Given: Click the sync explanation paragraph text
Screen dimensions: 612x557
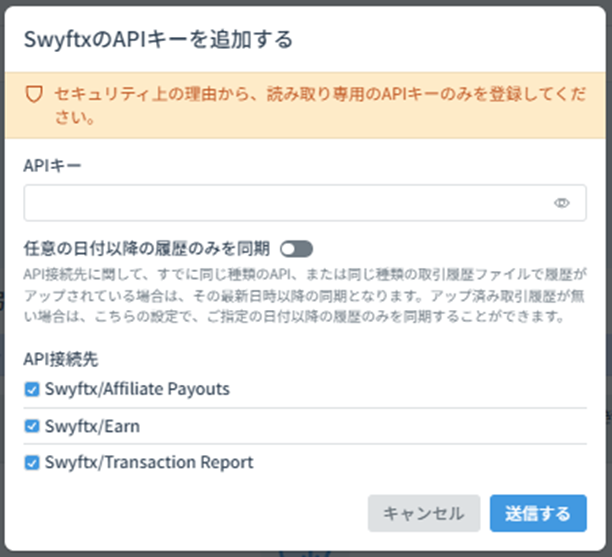Looking at the screenshot, I should 305,295.
